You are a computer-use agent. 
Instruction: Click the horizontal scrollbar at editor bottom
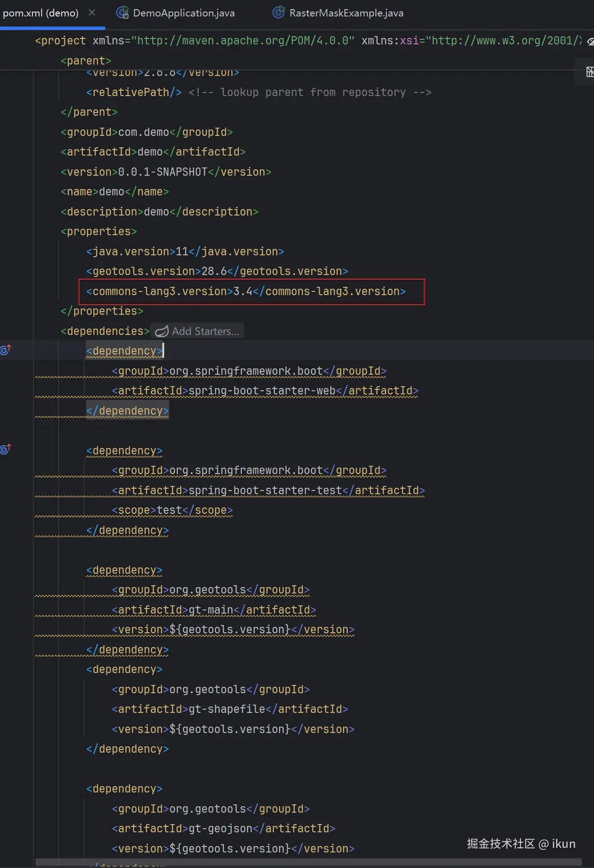tap(309, 863)
